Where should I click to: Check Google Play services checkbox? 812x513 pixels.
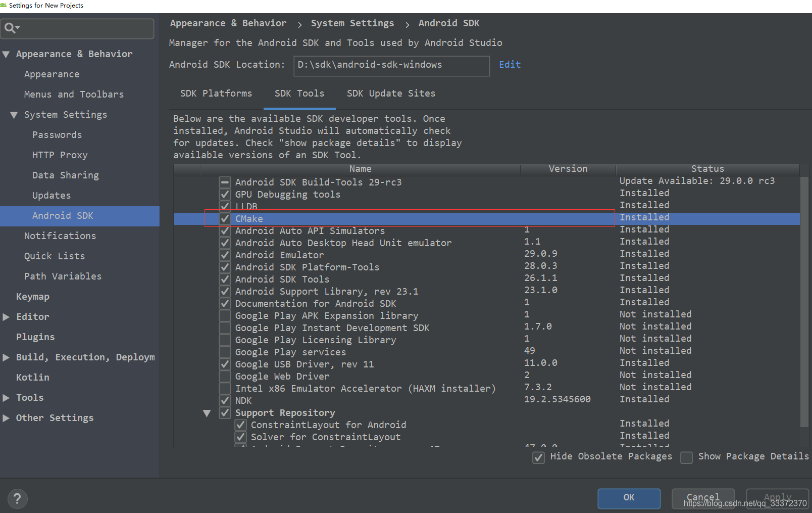[x=225, y=352]
